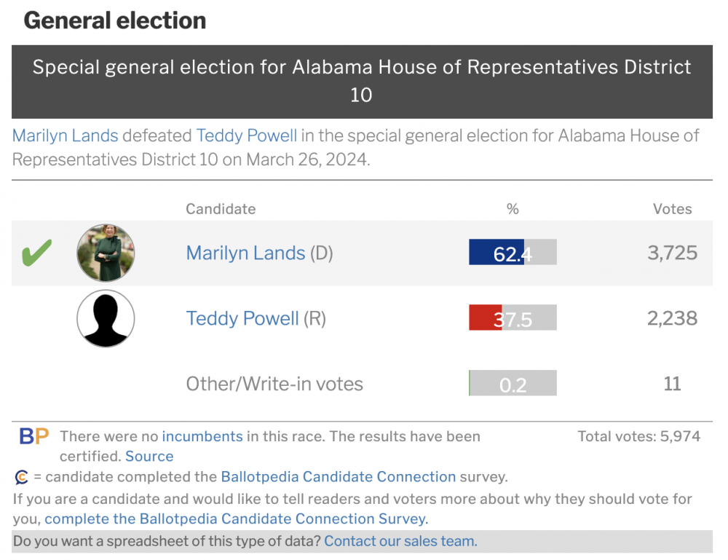The image size is (728, 560).
Task: Click the Total votes: 5,974 text
Action: tap(638, 437)
